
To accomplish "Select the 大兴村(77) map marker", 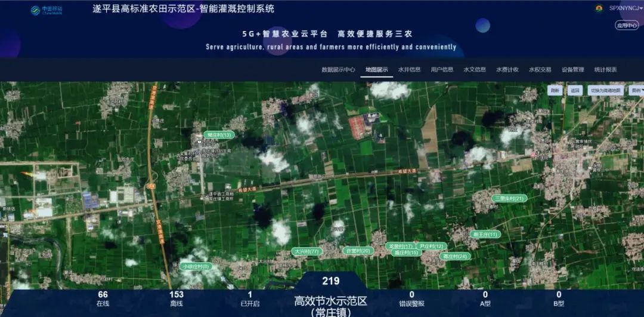I will [308, 251].
